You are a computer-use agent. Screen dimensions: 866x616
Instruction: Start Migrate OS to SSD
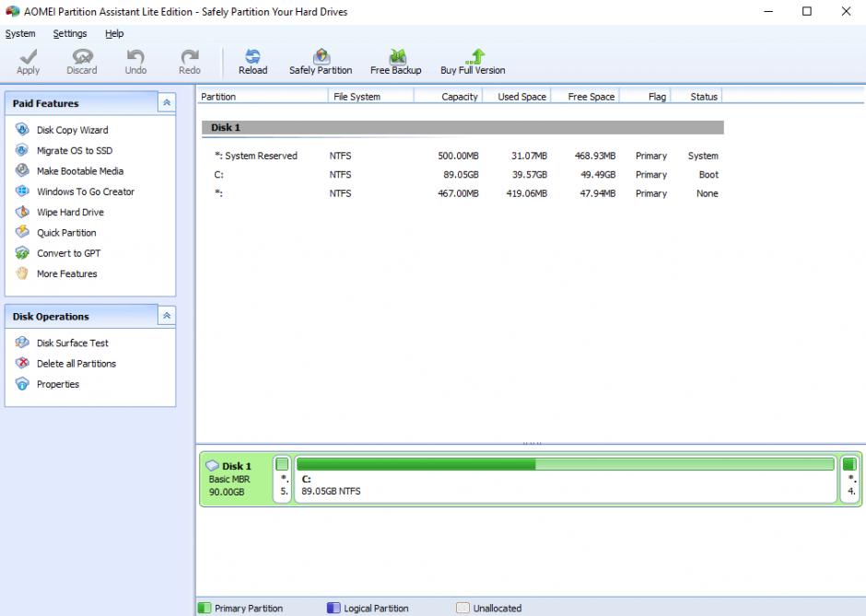pos(75,150)
